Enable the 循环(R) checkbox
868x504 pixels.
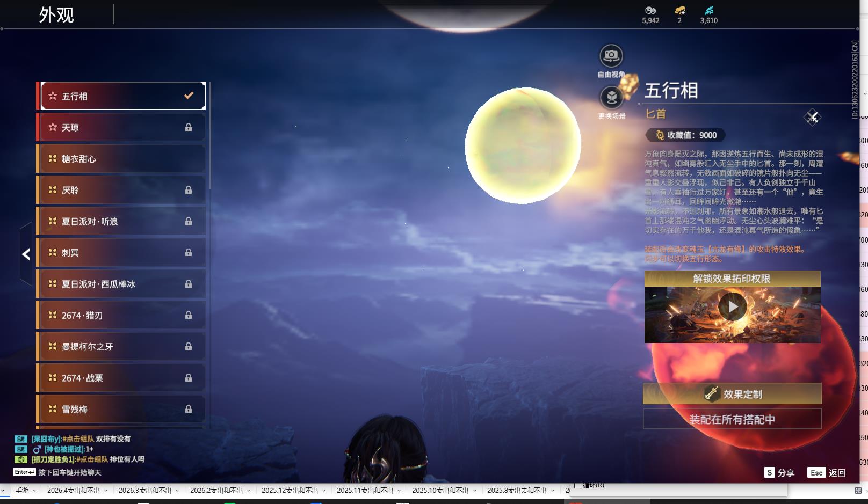[578, 485]
